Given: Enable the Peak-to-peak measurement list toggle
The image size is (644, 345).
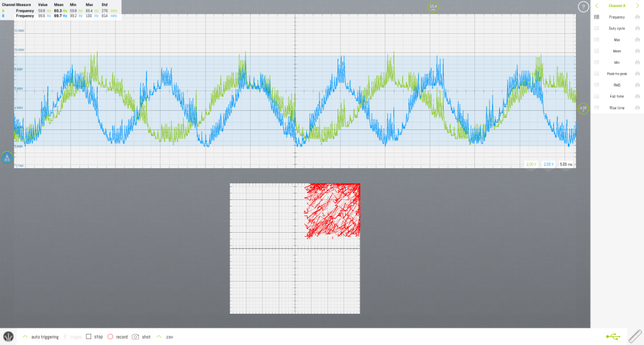Looking at the screenshot, I should tap(597, 74).
